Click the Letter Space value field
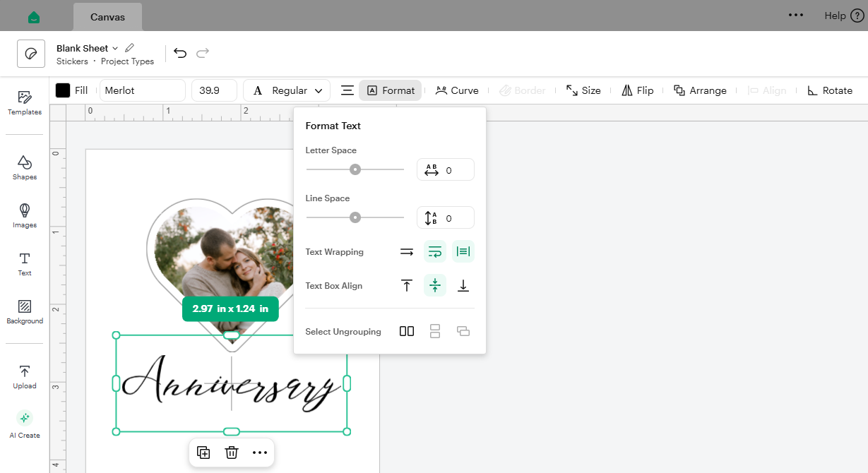868x473 pixels. [x=446, y=169]
